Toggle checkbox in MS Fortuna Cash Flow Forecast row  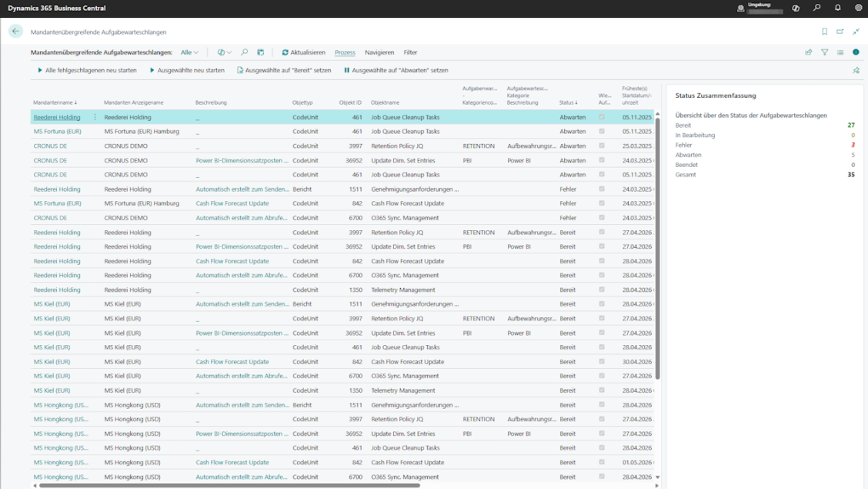coord(602,203)
